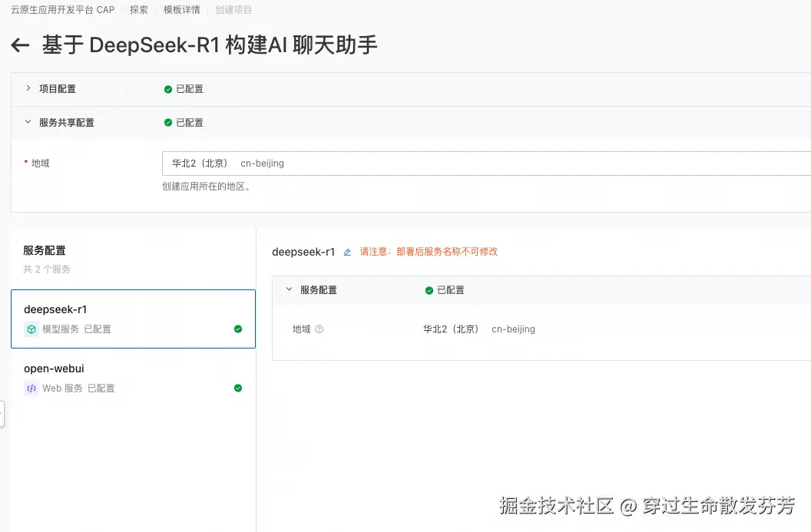Select the deepseek-r1 service card
The width and height of the screenshot is (811, 532).
pyautogui.click(x=133, y=319)
